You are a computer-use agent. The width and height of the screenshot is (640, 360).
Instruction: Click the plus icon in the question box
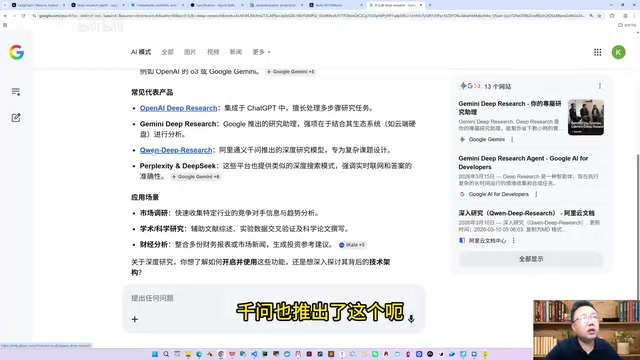coord(135,319)
